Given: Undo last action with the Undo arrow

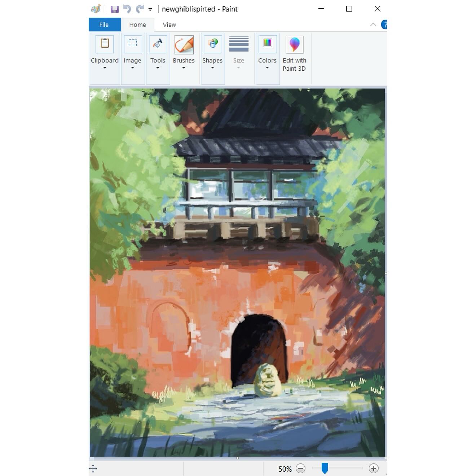Looking at the screenshot, I should point(127,9).
